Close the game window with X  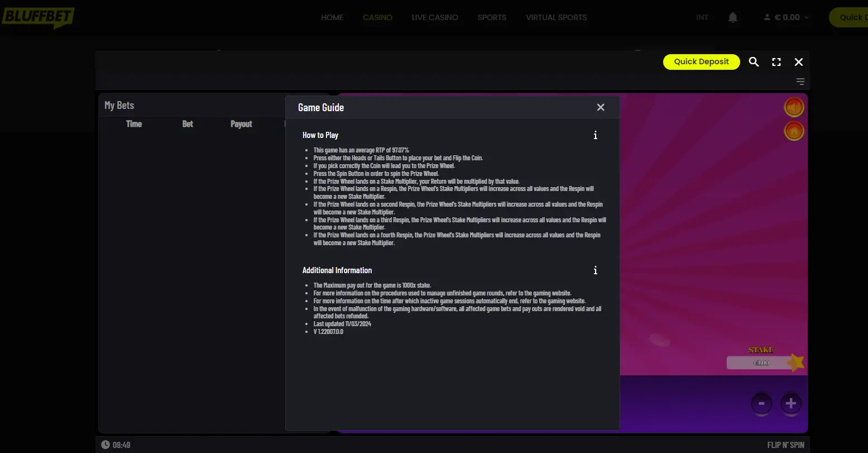pos(799,62)
